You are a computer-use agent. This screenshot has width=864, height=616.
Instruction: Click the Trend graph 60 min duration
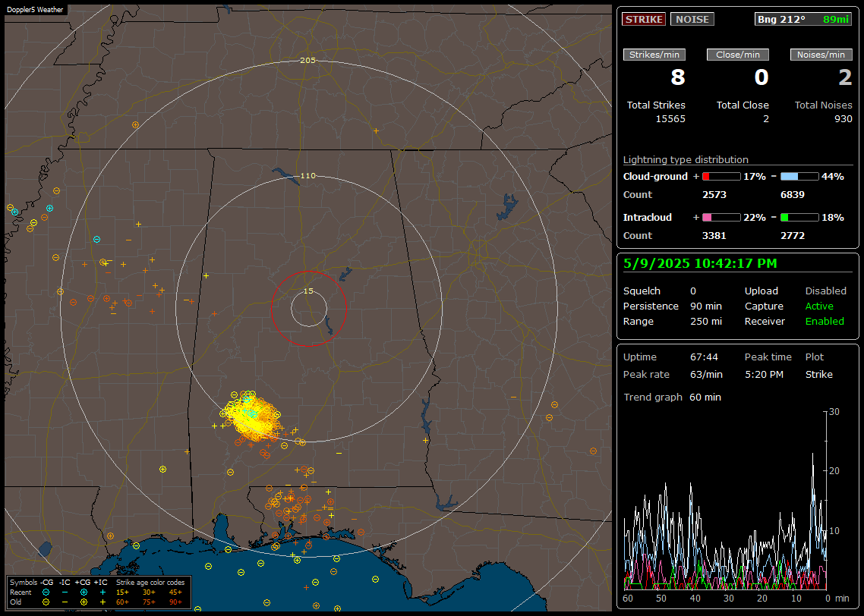[705, 398]
